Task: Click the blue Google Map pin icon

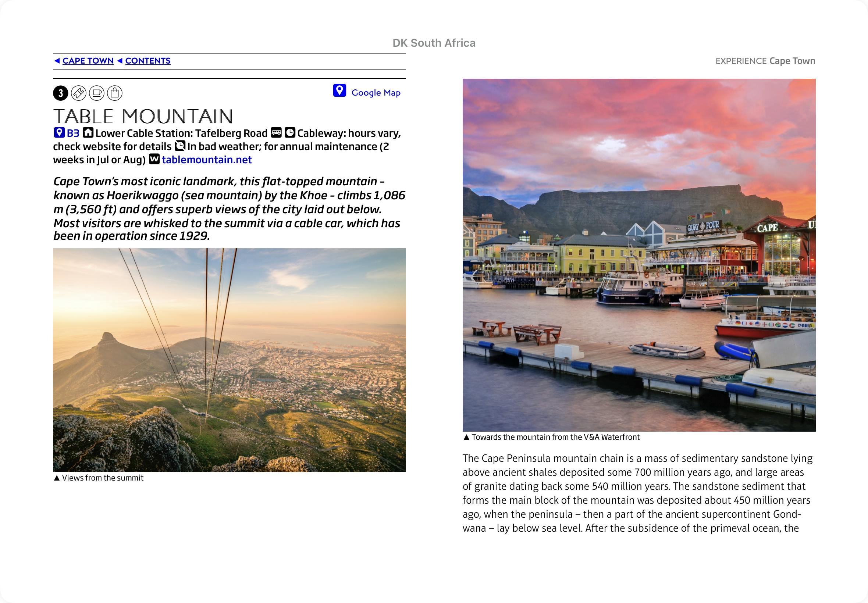Action: [x=339, y=91]
